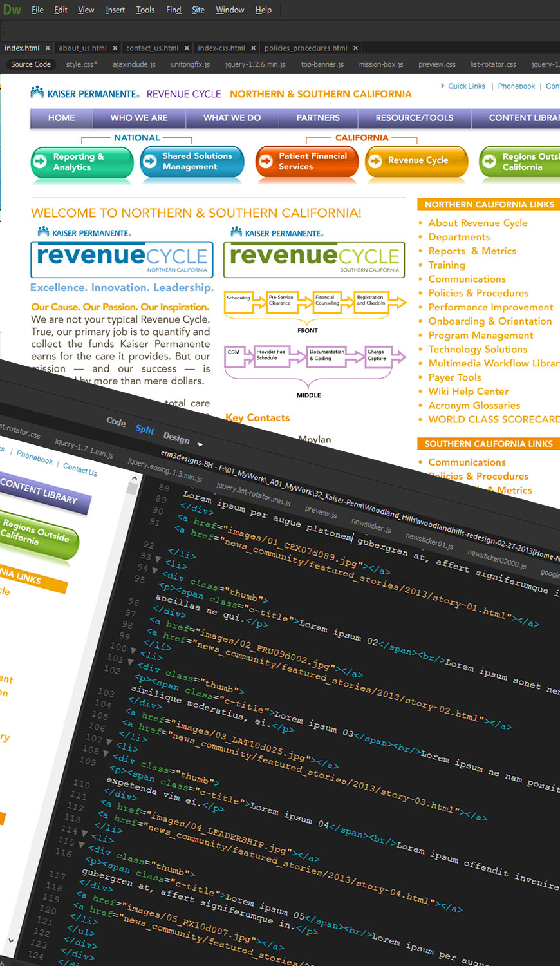560x966 pixels.
Task: Open the Tools menu
Action: tap(145, 10)
